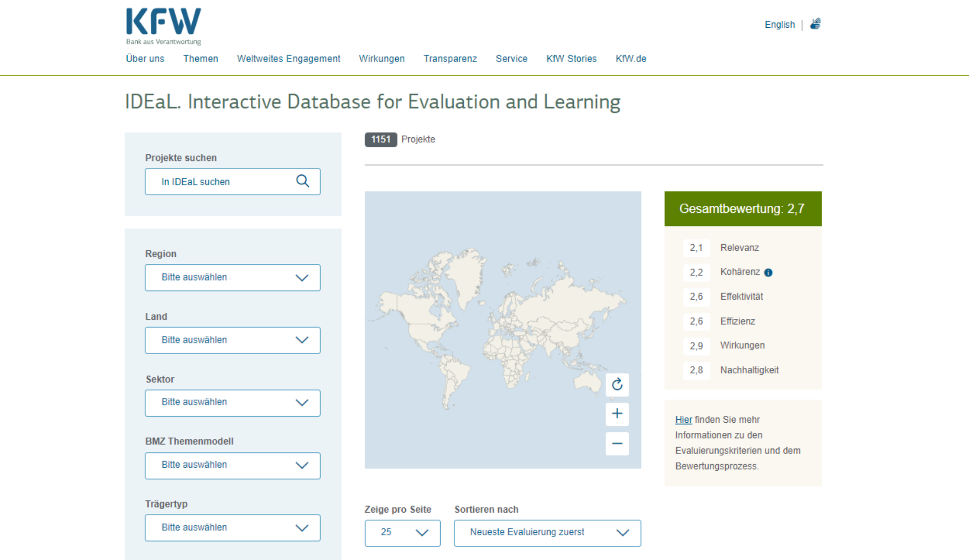The width and height of the screenshot is (969, 560).
Task: Open the Themen menu
Action: click(x=200, y=59)
